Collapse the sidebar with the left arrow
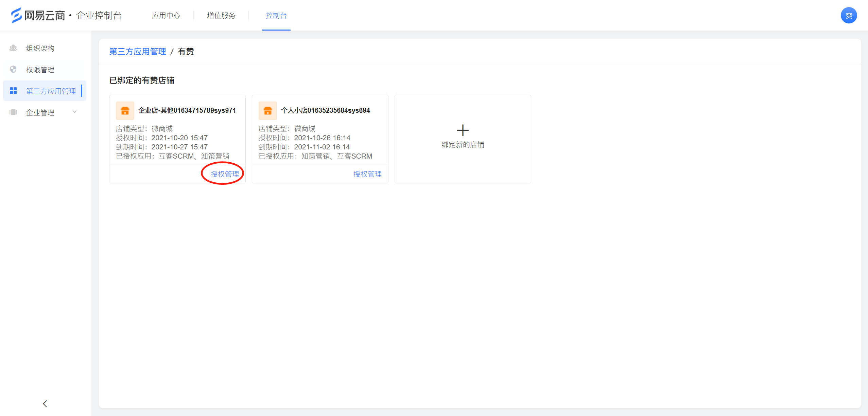Viewport: 868px width, 416px height. [x=45, y=403]
